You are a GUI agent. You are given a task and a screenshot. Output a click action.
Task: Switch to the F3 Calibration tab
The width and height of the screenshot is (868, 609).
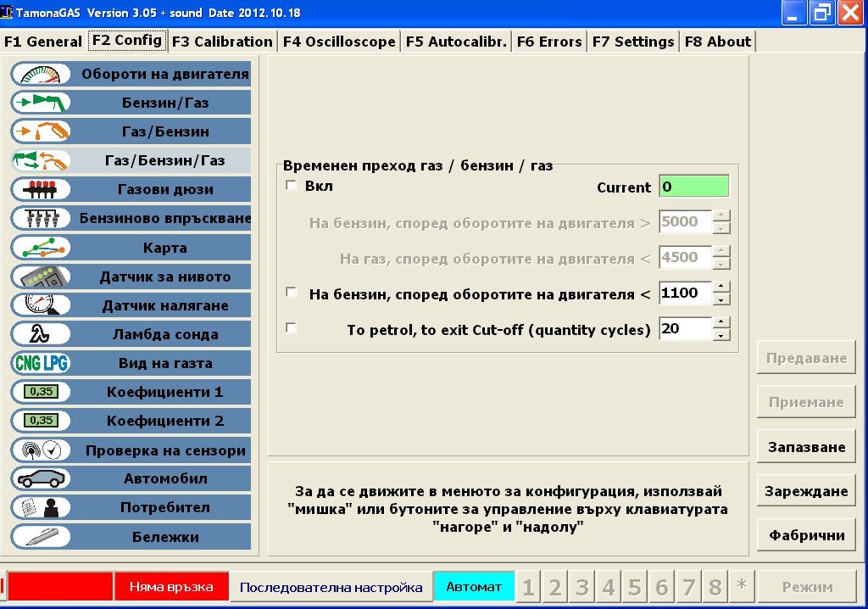tap(222, 42)
